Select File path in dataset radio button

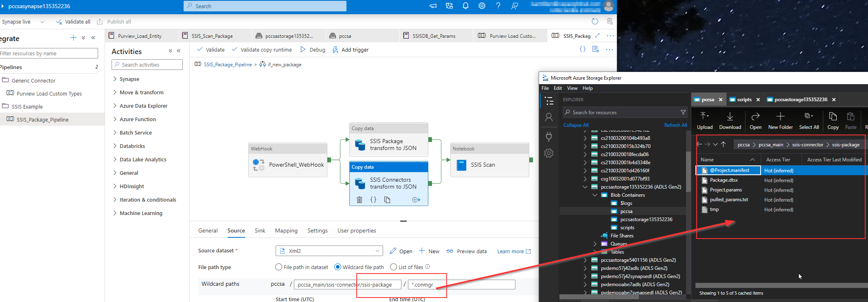point(278,267)
